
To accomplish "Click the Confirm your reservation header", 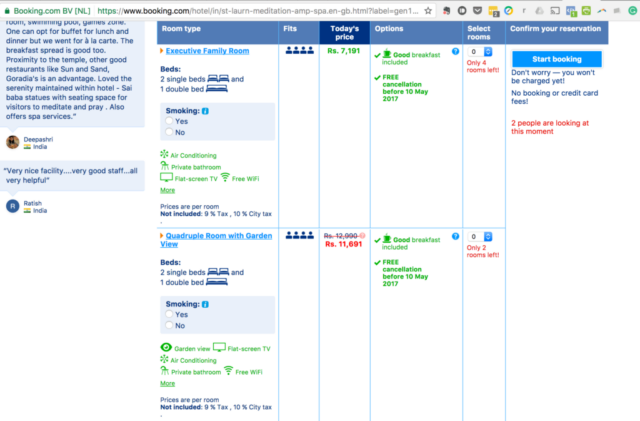I will point(557,33).
